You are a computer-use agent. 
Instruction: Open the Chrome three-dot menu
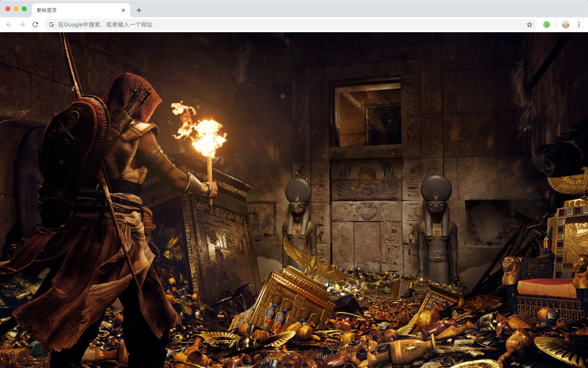579,24
